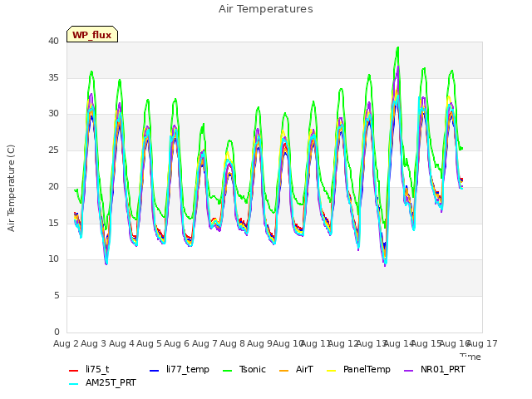Image resolution: width=532 pixels, height=399 pixels.
Task: Click the 5 y-axis tick label
Action: pos(57,296)
